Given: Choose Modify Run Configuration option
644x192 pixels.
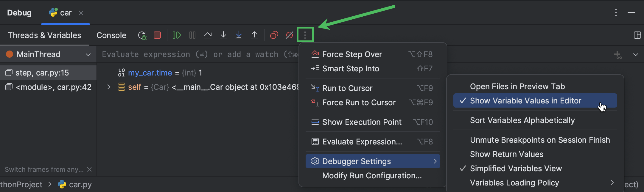Looking at the screenshot, I should pyautogui.click(x=372, y=176).
